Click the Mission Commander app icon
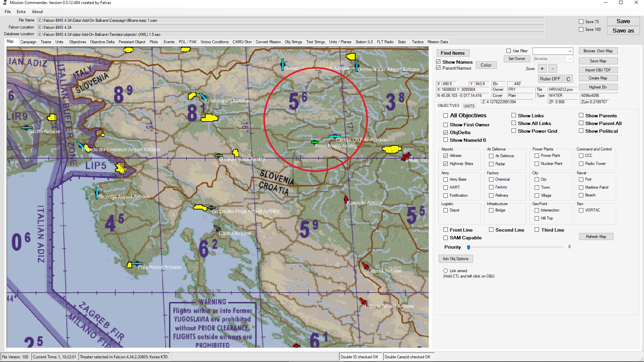644x362 pixels. click(x=5, y=3)
